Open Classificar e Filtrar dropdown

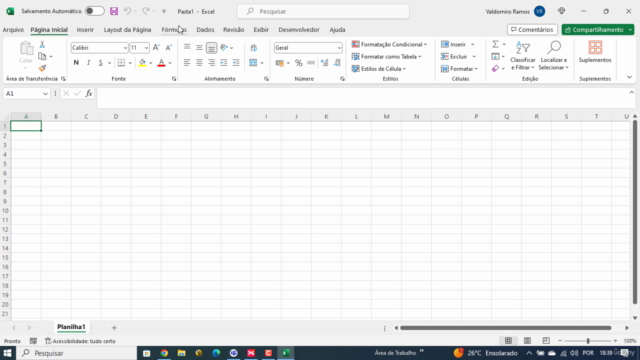click(x=522, y=56)
